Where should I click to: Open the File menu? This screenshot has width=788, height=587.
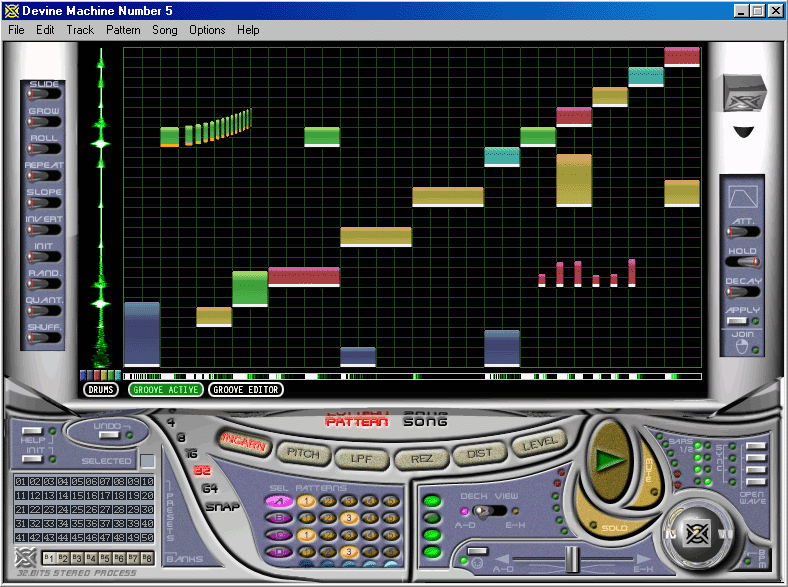[16, 30]
